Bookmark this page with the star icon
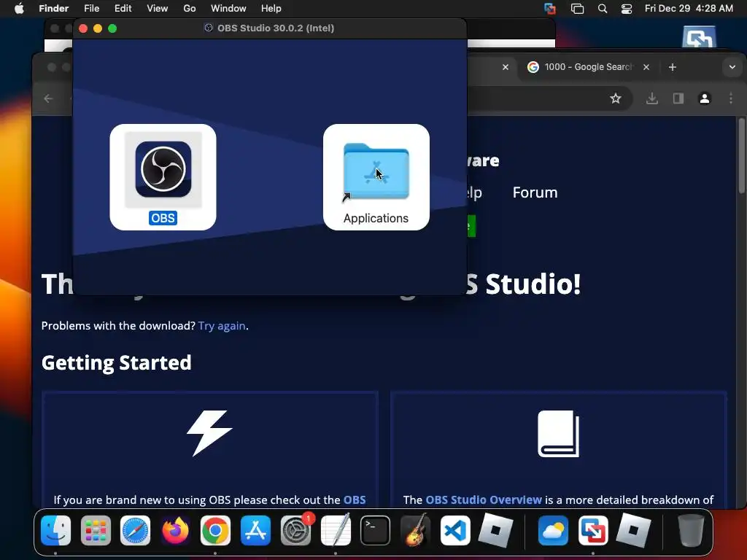This screenshot has height=560, width=747. [616, 98]
